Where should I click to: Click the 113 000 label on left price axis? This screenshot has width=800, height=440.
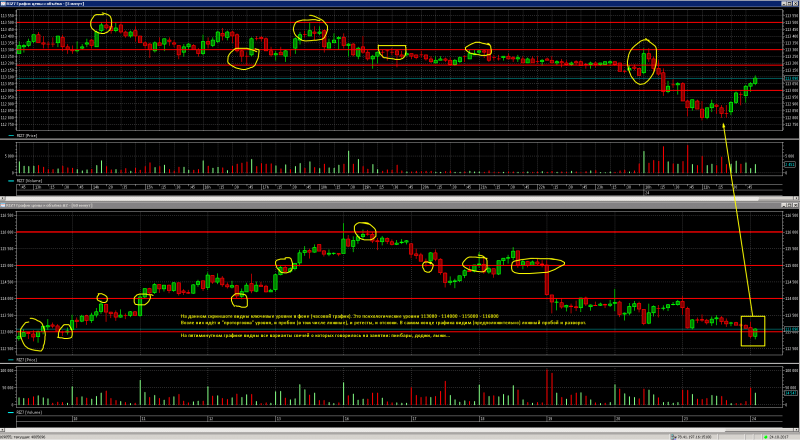point(7,332)
